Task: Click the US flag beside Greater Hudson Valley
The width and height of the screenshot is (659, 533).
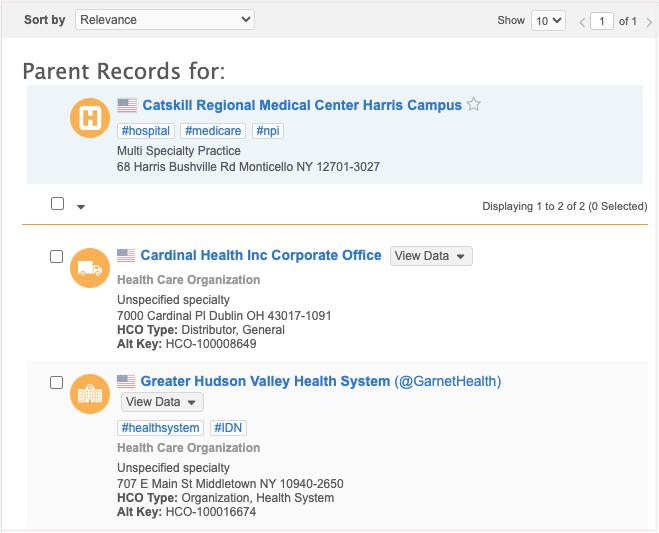Action: 126,381
